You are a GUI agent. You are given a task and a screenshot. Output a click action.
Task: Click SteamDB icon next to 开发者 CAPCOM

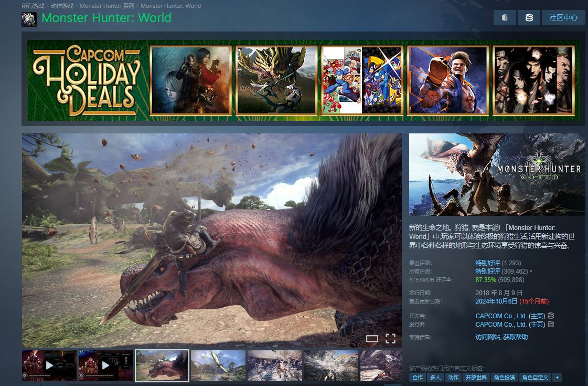coord(551,316)
